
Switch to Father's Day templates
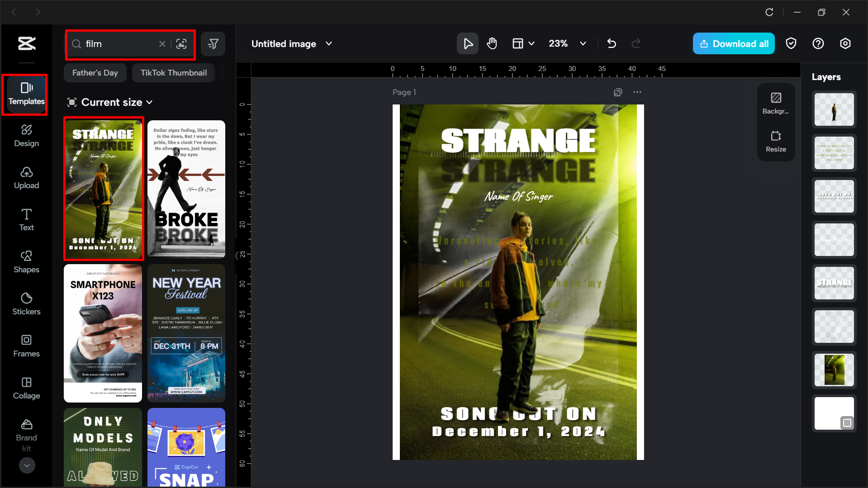[95, 72]
